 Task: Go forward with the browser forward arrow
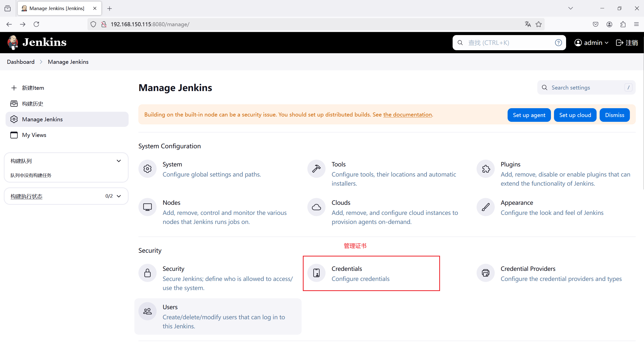click(x=23, y=24)
